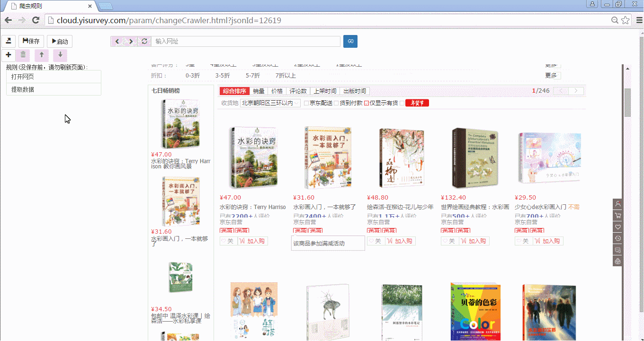Image resolution: width=644 pixels, height=341 pixels.
Task: Open the shopping cart sidebar icon
Action: [617, 216]
